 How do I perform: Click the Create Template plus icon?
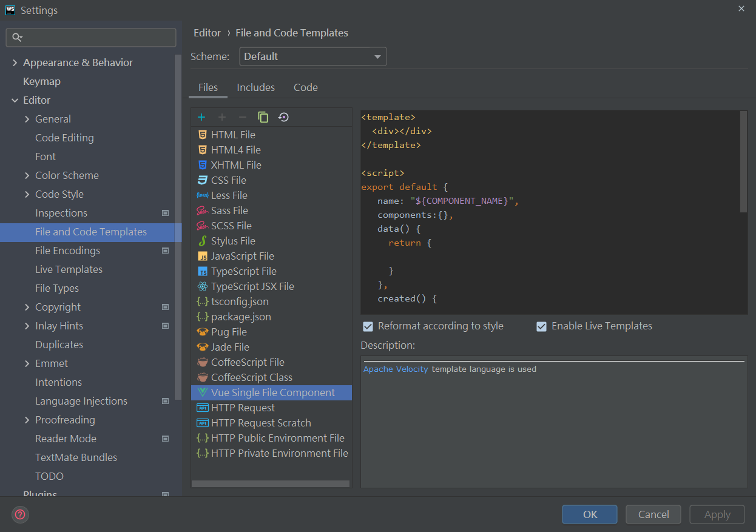[201, 117]
